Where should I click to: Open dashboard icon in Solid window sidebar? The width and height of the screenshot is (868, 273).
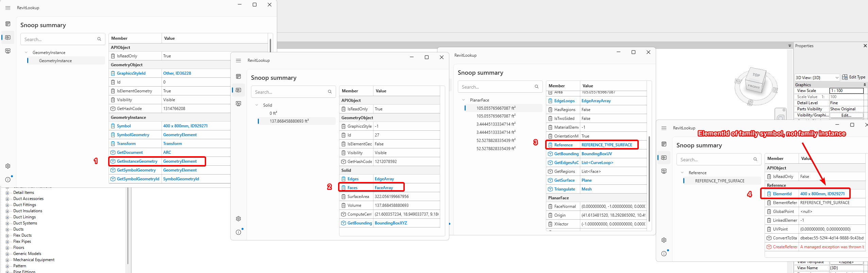(238, 76)
